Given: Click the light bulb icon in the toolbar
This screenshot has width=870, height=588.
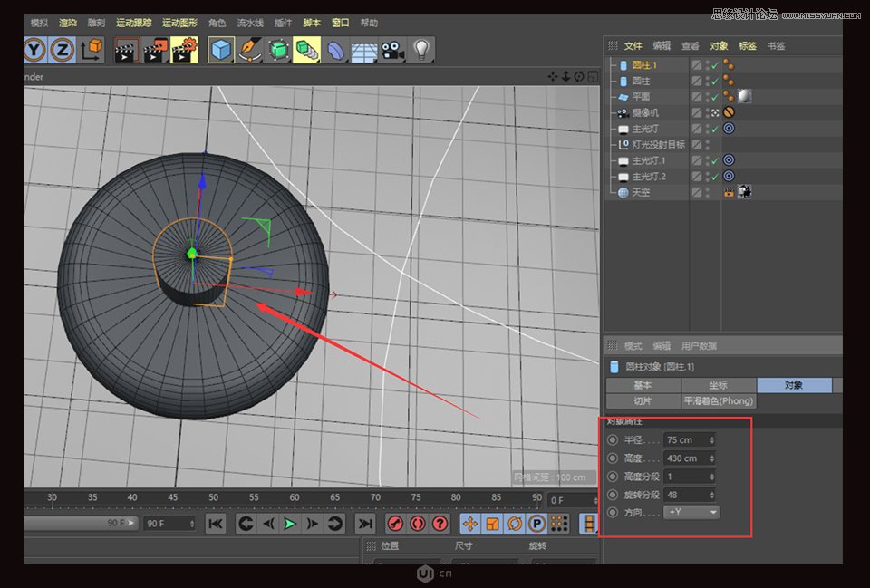Looking at the screenshot, I should [420, 50].
